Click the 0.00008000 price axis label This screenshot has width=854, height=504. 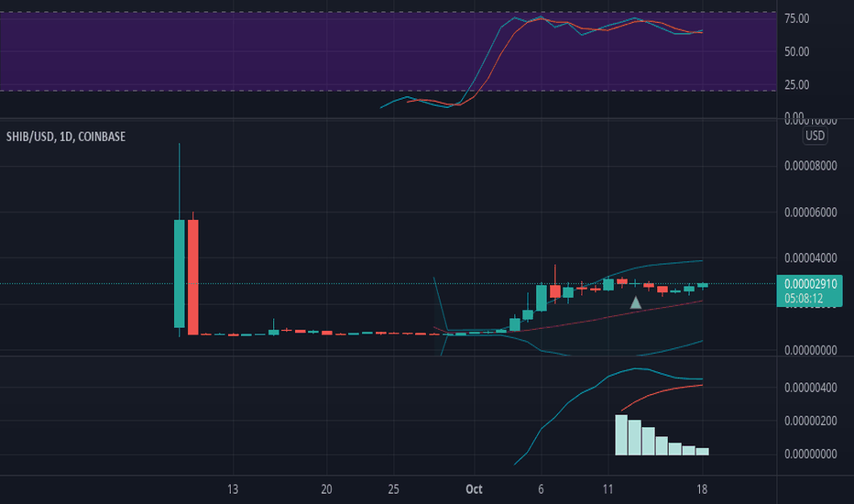point(810,166)
